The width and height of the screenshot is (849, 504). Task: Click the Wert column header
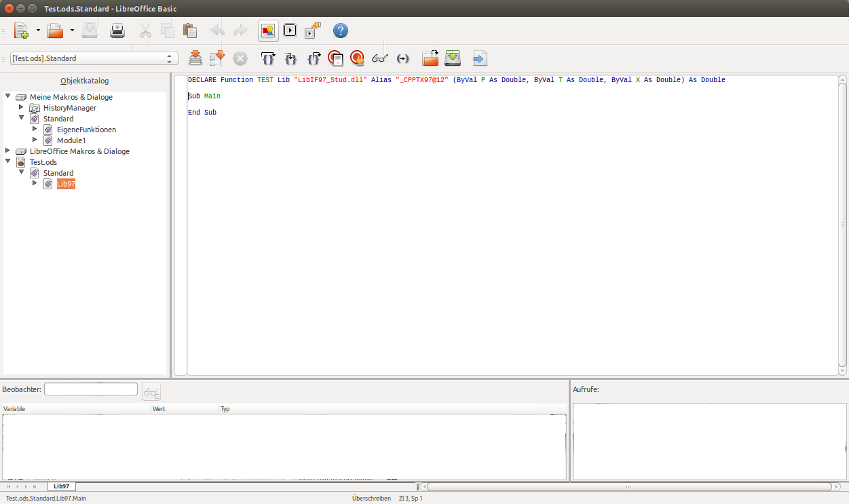(185, 409)
